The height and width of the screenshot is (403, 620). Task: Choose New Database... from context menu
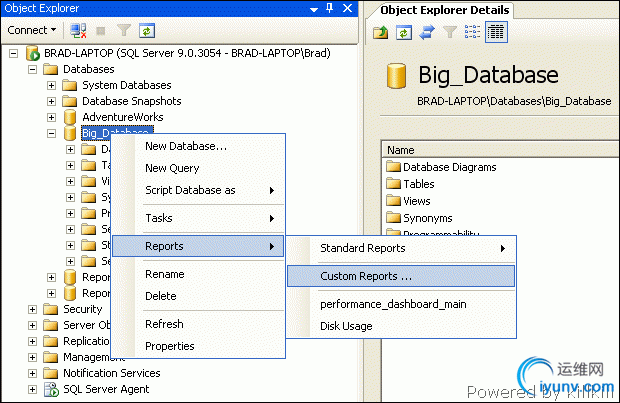tap(198, 146)
